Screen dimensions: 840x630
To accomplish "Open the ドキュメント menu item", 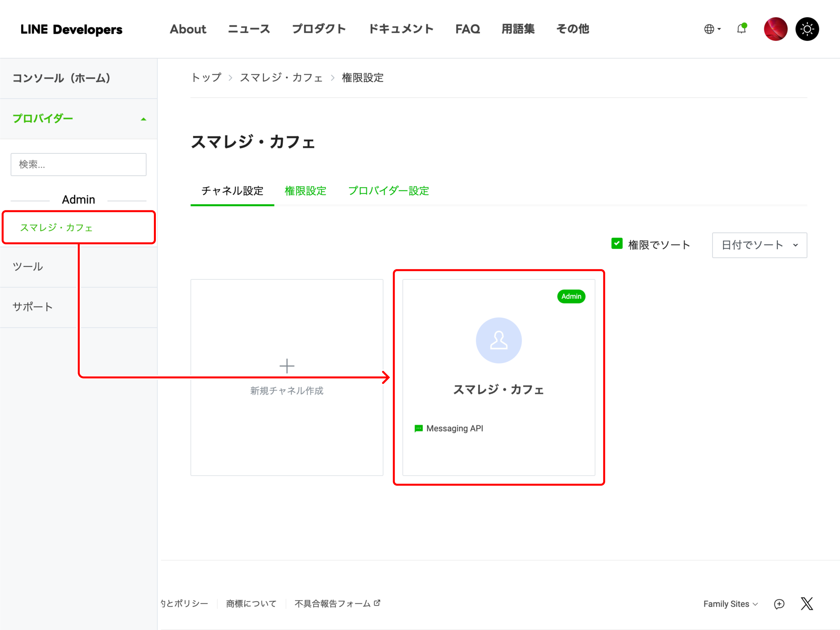I will [x=401, y=29].
